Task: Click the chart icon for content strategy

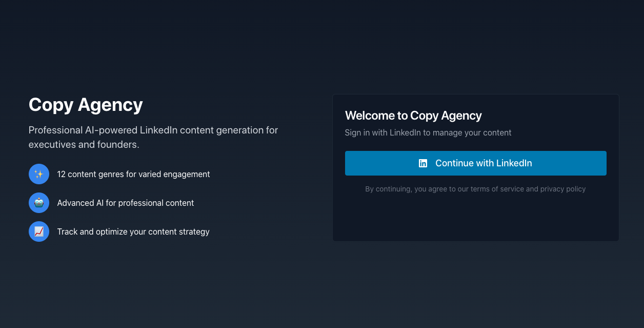Action: [x=38, y=231]
